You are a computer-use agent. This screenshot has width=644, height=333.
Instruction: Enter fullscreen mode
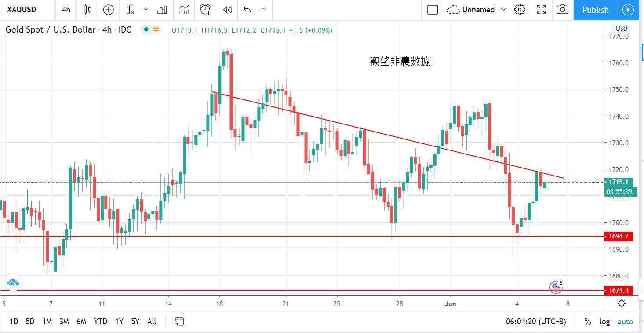541,10
